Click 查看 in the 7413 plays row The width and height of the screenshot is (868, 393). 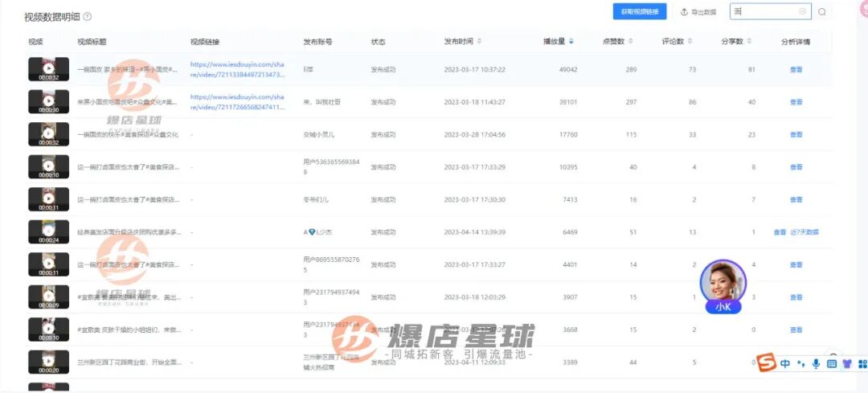(x=796, y=200)
